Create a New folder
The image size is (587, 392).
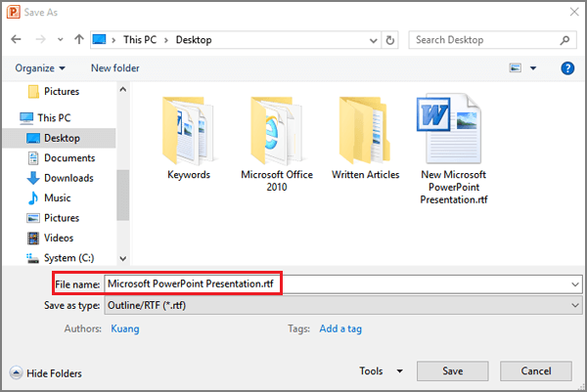tap(114, 68)
